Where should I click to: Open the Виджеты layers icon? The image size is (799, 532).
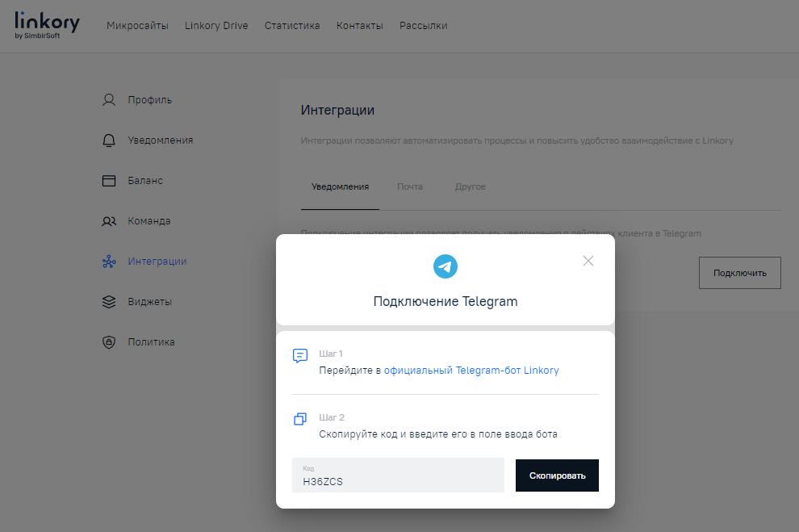click(107, 301)
